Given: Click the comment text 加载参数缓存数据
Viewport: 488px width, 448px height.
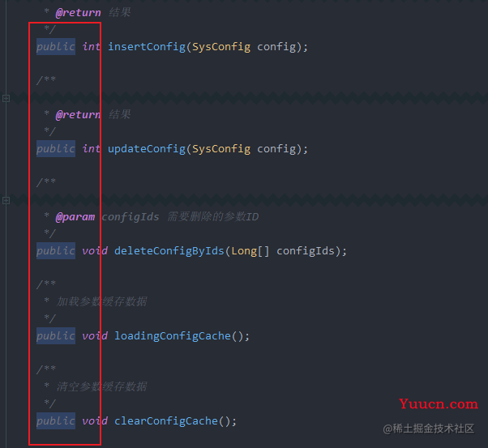Looking at the screenshot, I should tap(101, 301).
